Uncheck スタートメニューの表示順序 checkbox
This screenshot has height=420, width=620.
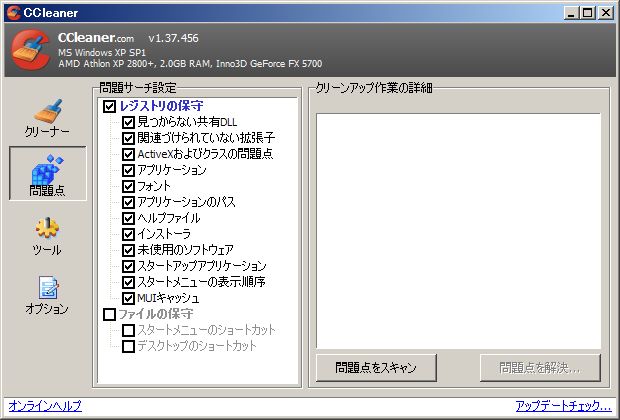point(128,282)
